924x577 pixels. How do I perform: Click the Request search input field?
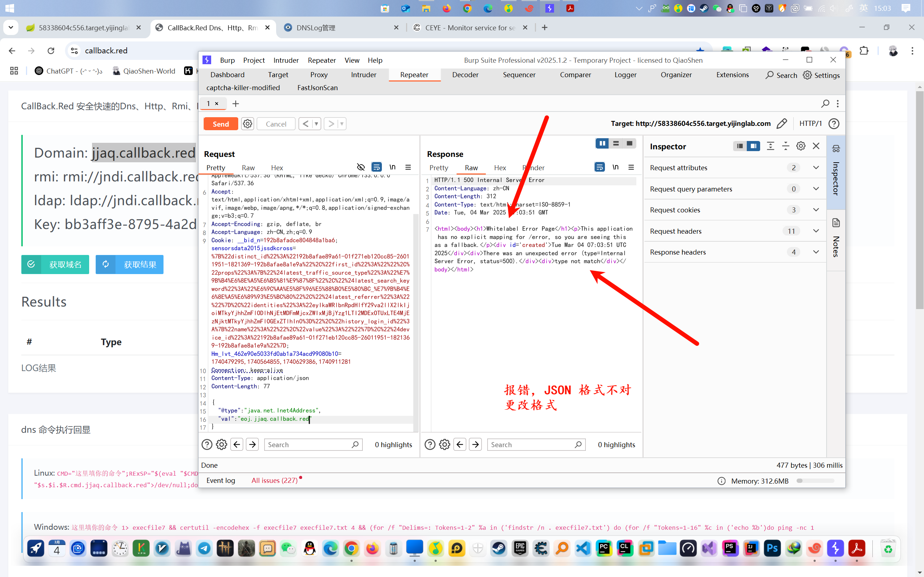(309, 445)
